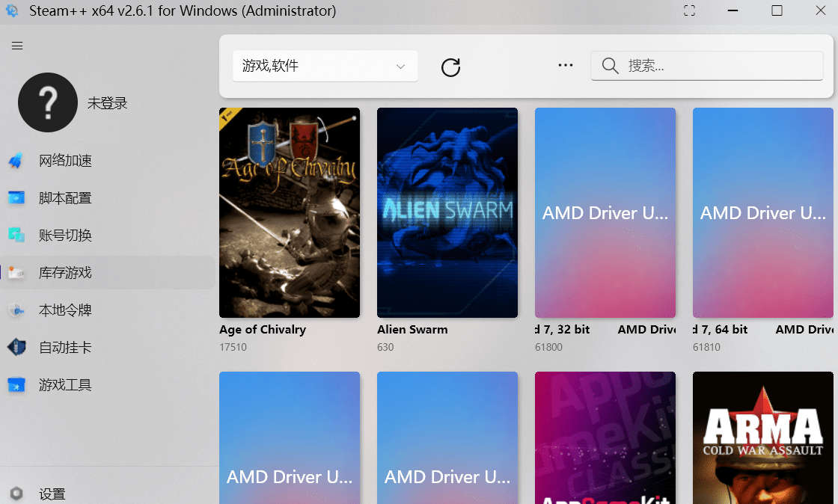
Task: Click app ID 17510
Action: pos(233,347)
